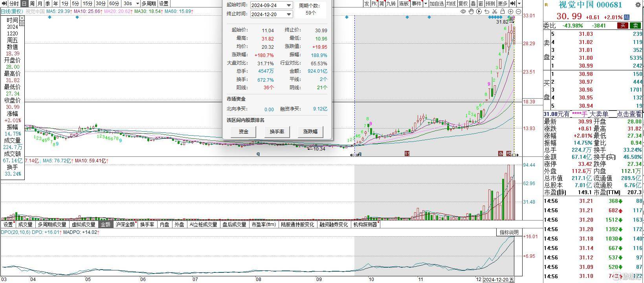Click the arrow-to-bar icon right of 更多
Image resolution: width=644 pixels, height=283 pixels.
(x=512, y=4)
